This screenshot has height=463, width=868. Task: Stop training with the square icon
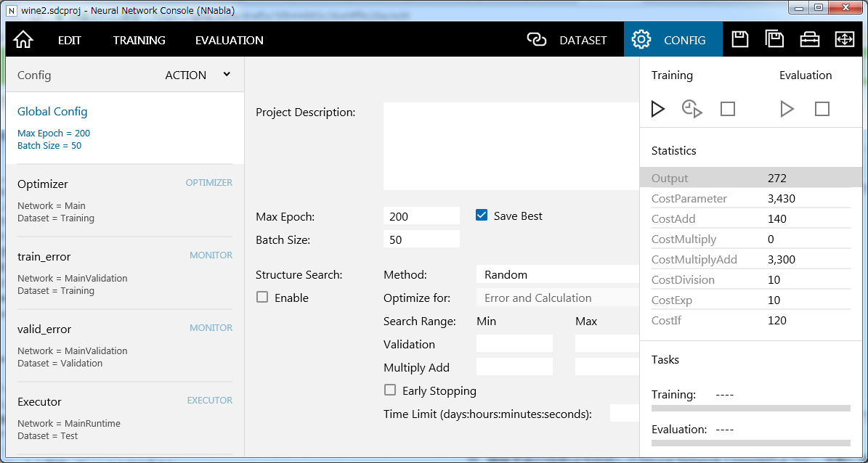727,109
